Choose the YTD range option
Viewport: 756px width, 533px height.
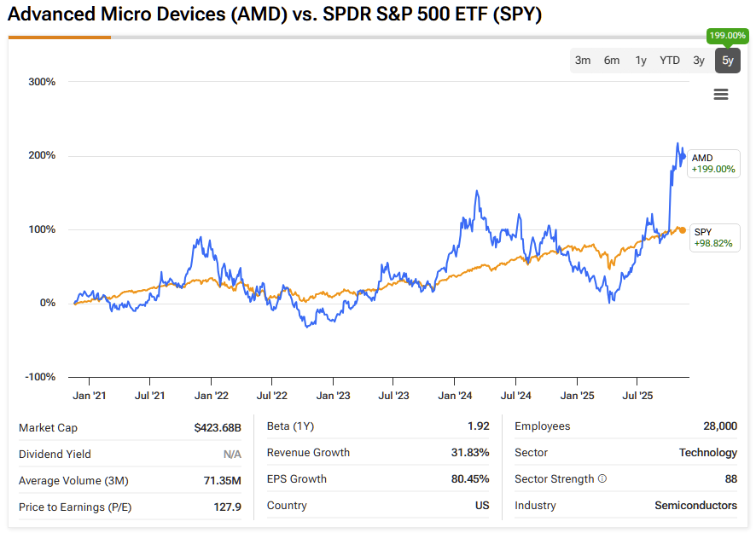click(x=670, y=61)
